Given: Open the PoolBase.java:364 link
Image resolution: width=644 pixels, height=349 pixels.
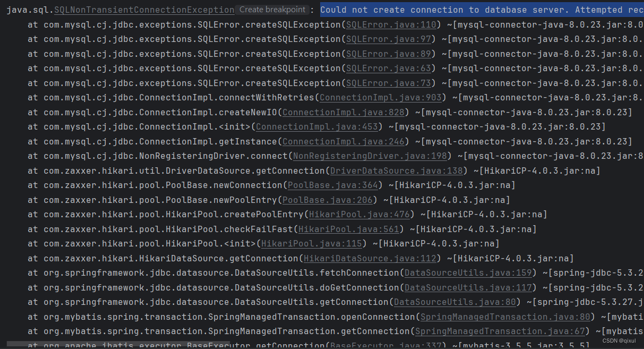Looking at the screenshot, I should point(332,185).
